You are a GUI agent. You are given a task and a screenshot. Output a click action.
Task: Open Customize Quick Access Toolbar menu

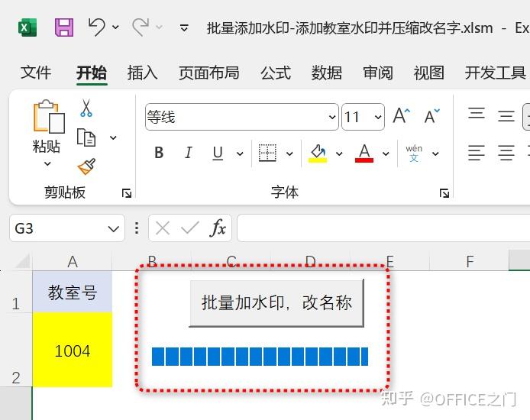tap(184, 27)
